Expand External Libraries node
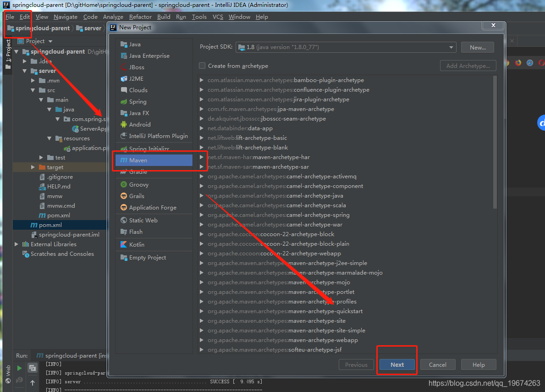Viewport: 545px width, 392px height. pyautogui.click(x=17, y=244)
